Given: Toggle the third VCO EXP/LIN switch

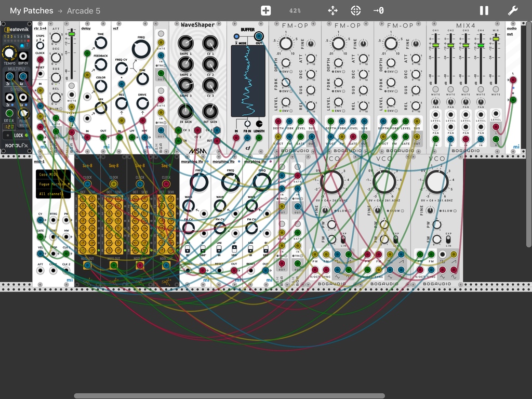Looking at the screenshot, I should tap(448, 240).
